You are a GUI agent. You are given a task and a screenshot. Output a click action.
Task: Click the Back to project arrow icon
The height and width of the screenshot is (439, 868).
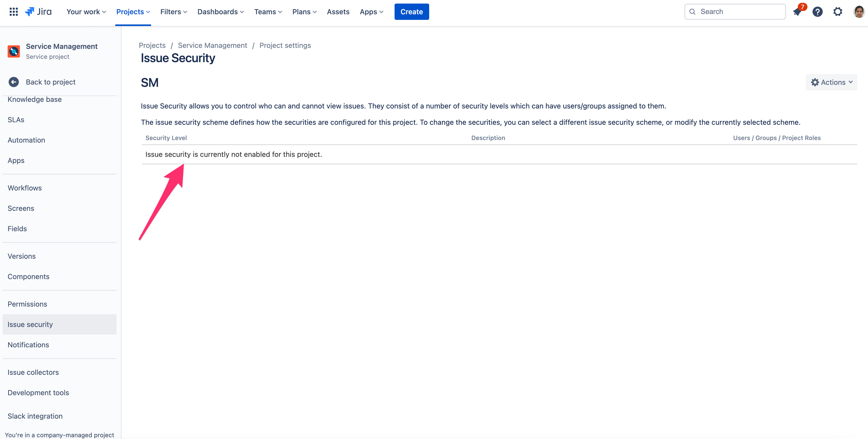click(14, 82)
